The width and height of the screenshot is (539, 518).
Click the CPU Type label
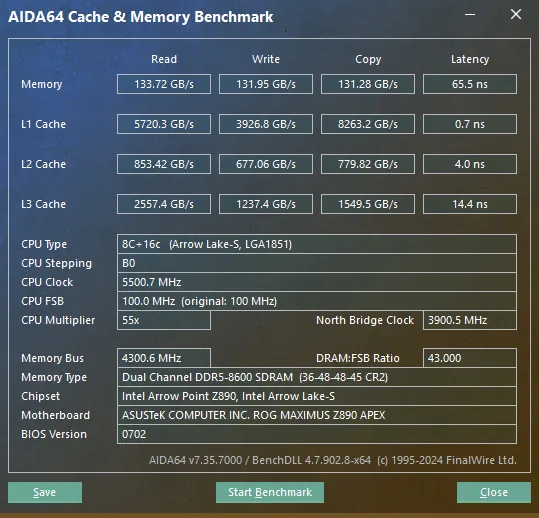coord(44,244)
